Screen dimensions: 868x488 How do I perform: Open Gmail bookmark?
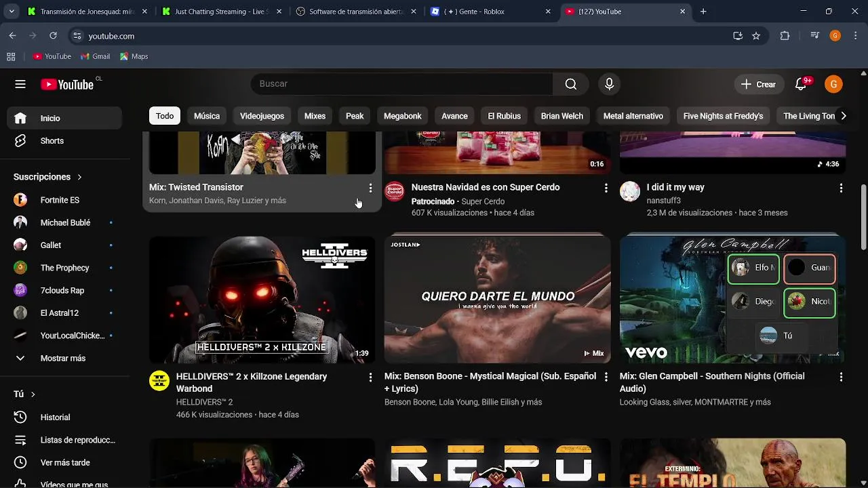coord(95,56)
